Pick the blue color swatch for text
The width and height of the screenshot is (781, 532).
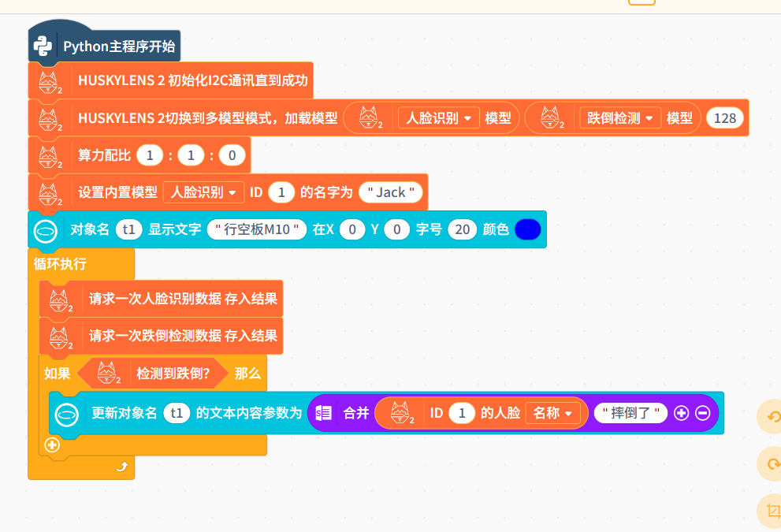click(527, 230)
